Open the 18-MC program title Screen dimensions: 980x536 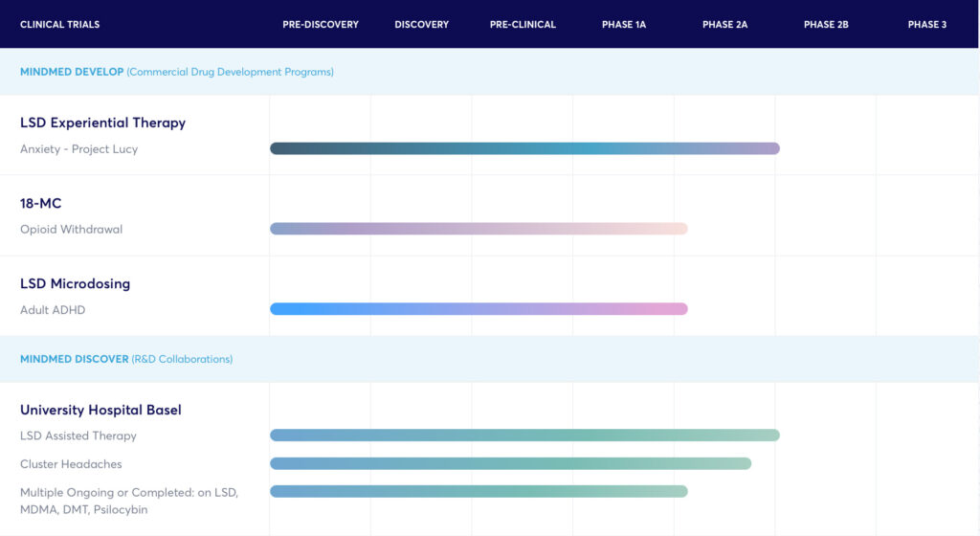pos(40,203)
